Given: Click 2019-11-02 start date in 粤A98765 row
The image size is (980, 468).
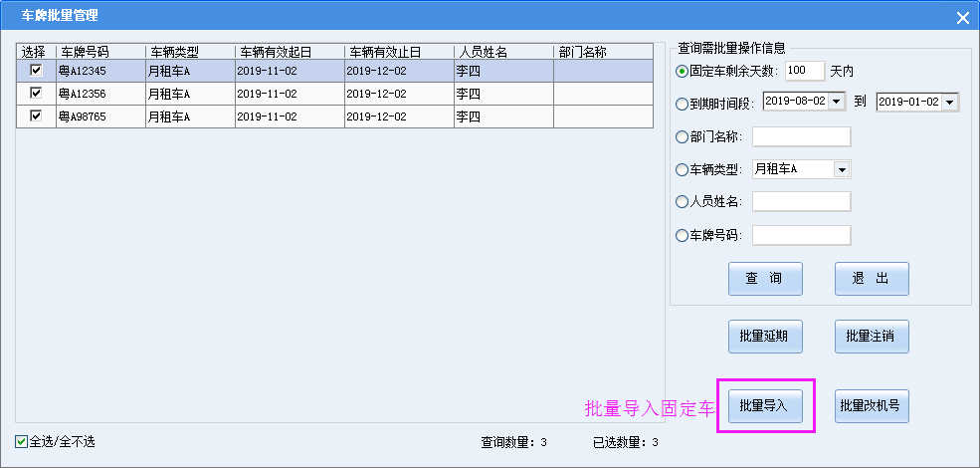Looking at the screenshot, I should coord(290,117).
